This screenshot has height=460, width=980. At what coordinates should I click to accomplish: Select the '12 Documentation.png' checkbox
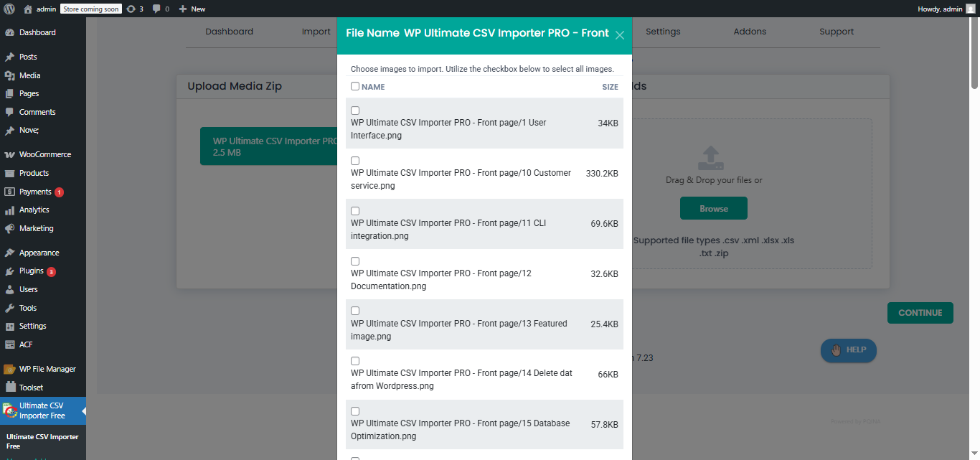pyautogui.click(x=355, y=261)
